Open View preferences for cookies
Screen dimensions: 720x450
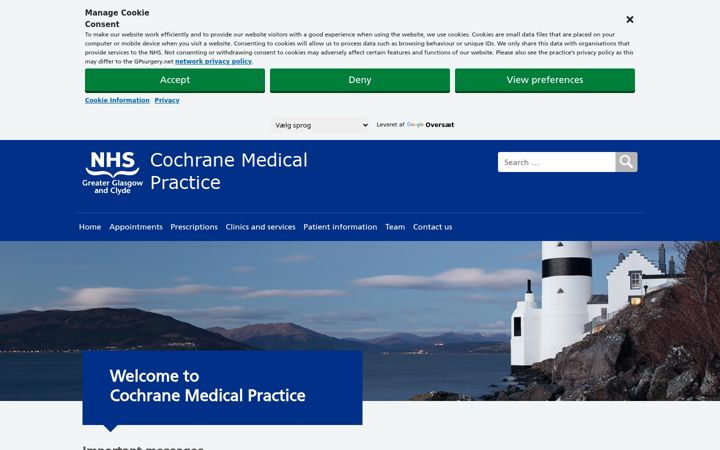pos(545,80)
